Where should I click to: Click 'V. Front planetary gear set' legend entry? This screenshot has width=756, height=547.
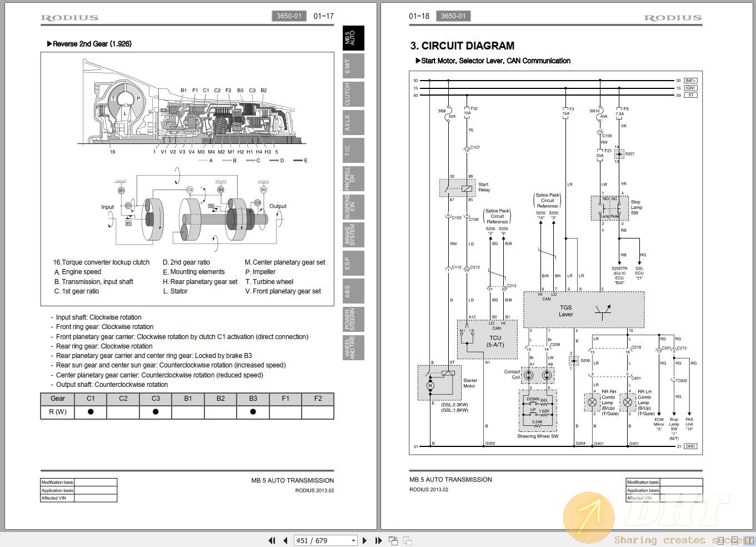click(283, 291)
